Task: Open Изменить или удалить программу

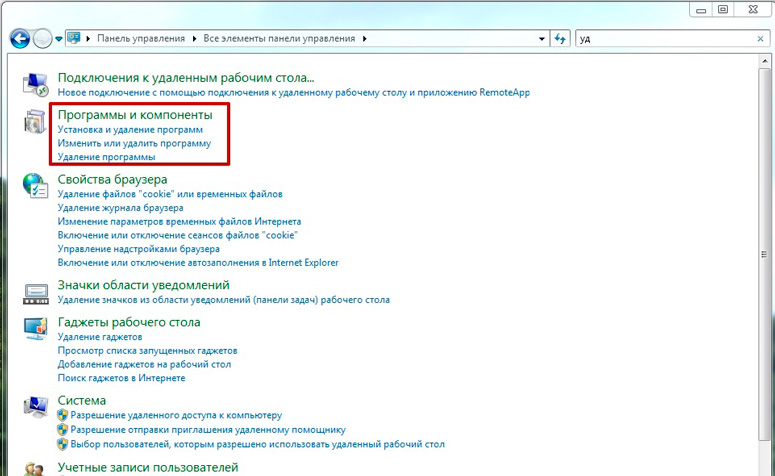Action: coord(134,143)
